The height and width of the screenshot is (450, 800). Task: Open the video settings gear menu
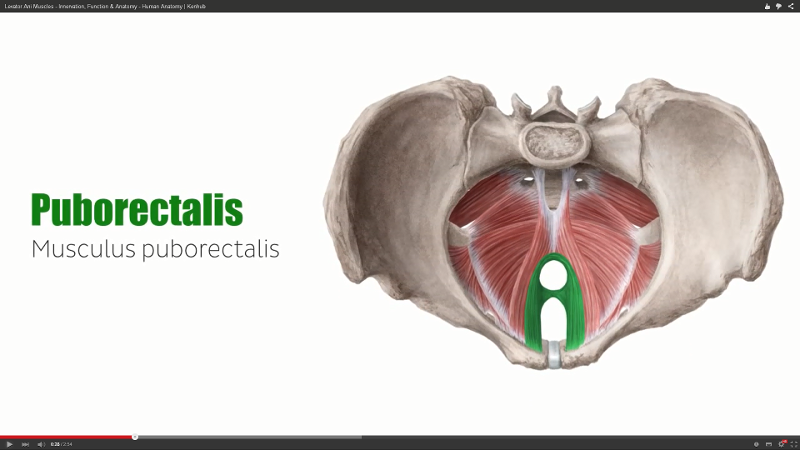(781, 444)
